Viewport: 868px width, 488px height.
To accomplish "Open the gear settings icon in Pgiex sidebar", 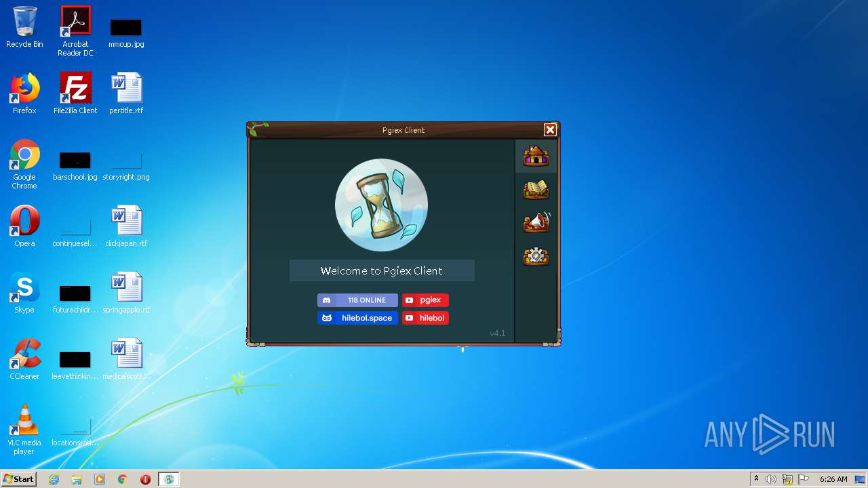I will [x=536, y=256].
